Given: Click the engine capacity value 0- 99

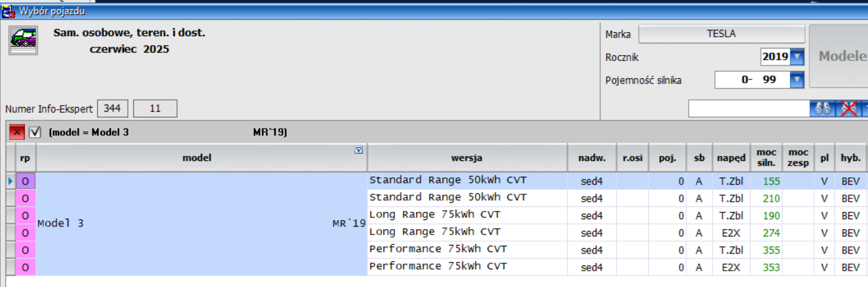Looking at the screenshot, I should (x=752, y=80).
